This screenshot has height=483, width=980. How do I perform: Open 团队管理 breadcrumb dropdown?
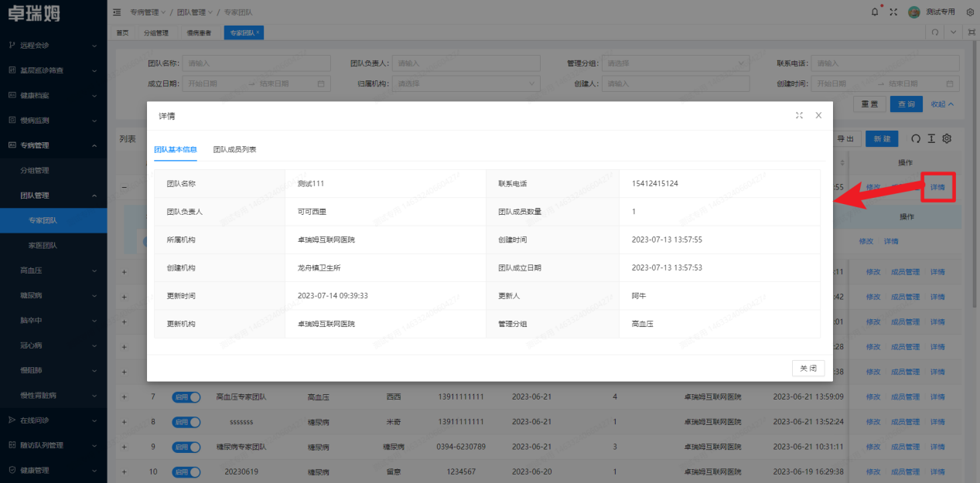click(194, 12)
